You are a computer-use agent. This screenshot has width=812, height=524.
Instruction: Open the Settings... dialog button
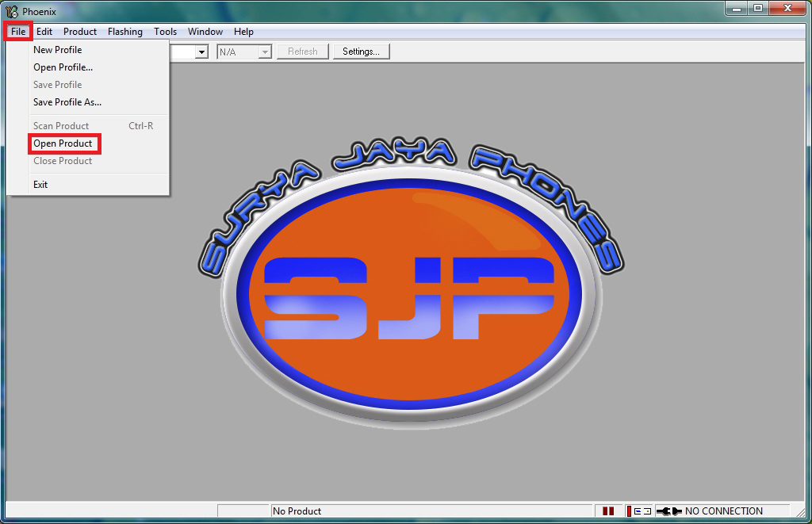click(361, 52)
